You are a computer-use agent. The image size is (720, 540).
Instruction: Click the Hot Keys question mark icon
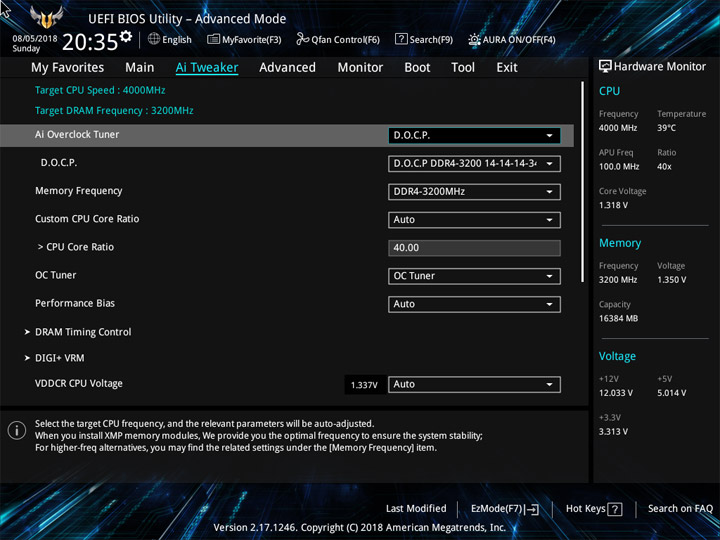click(x=614, y=509)
